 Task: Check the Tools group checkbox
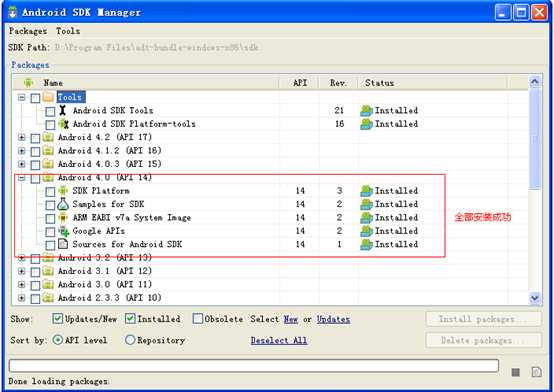35,98
